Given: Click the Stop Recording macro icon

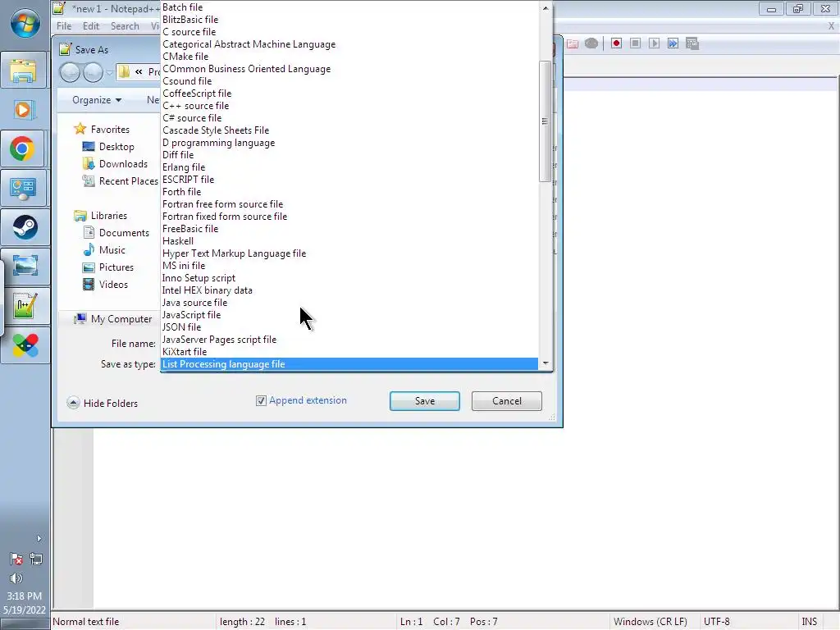Looking at the screenshot, I should 636,43.
